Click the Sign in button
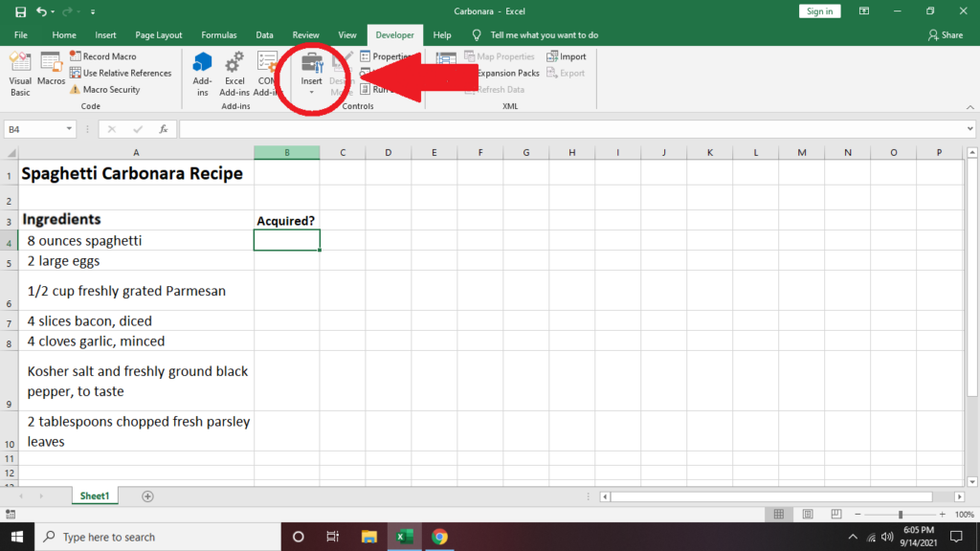Image resolution: width=980 pixels, height=551 pixels. click(819, 11)
